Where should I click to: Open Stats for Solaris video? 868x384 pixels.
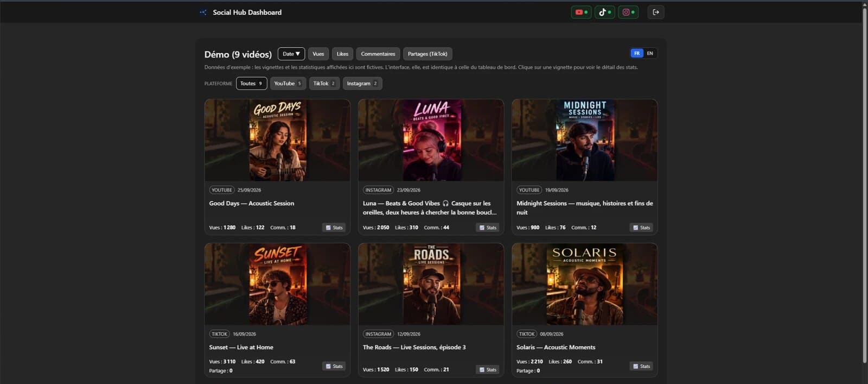641,366
